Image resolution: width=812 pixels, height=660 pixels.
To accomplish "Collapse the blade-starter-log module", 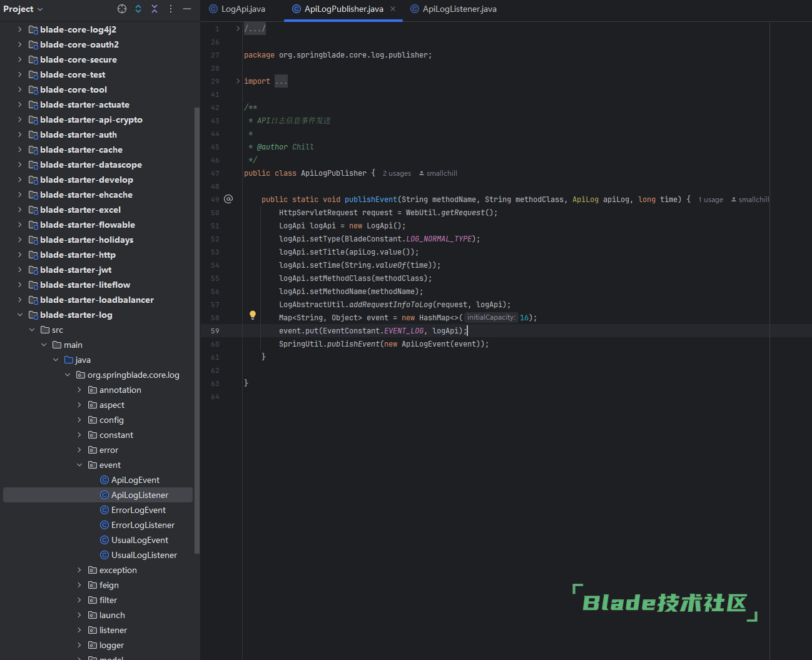I will [x=19, y=315].
